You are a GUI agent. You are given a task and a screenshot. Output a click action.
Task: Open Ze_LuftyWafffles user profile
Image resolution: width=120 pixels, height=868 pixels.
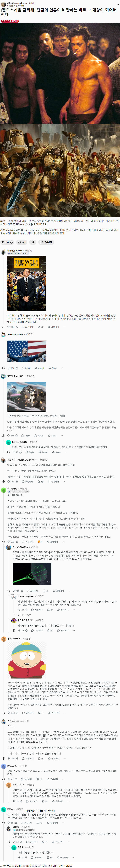[20, 547]
